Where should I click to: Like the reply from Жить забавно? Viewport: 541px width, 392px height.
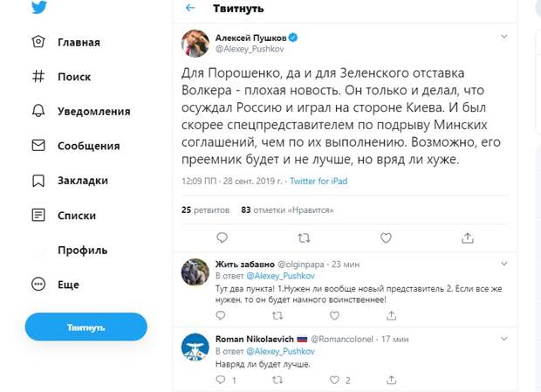coord(334,315)
